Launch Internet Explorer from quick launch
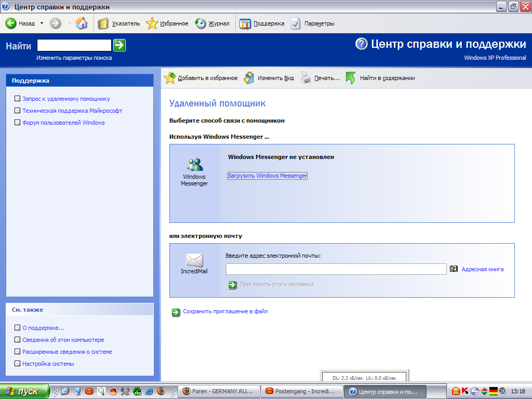This screenshot has height=399, width=532. point(149,391)
